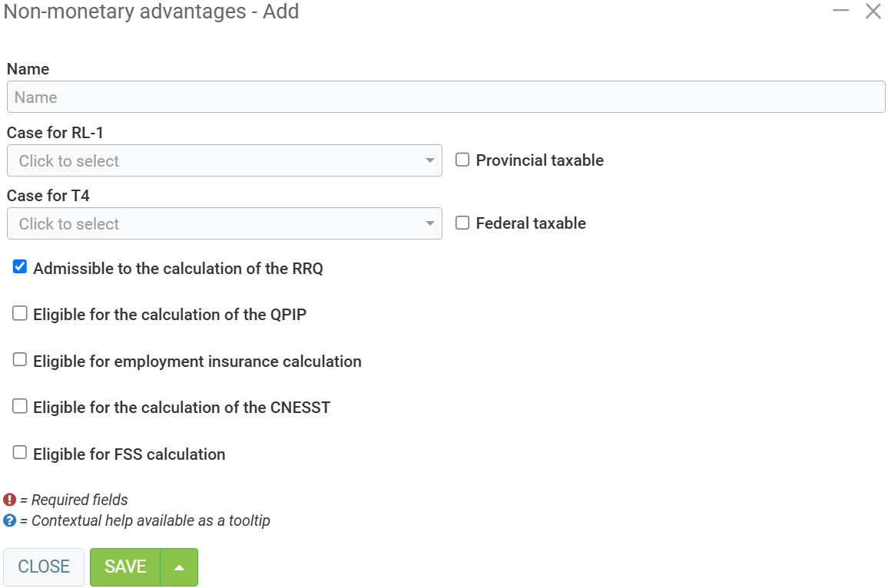Viewport: 888px width, 588px height.
Task: Enable the Federal taxable checkbox
Action: point(462,223)
